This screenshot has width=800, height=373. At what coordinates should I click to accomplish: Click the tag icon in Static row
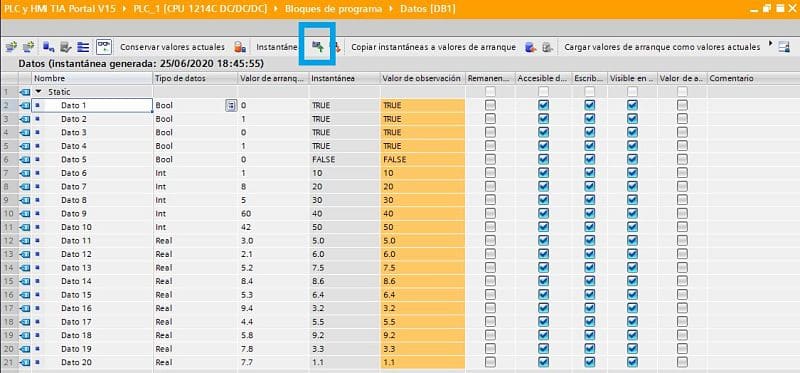pyautogui.click(x=25, y=92)
